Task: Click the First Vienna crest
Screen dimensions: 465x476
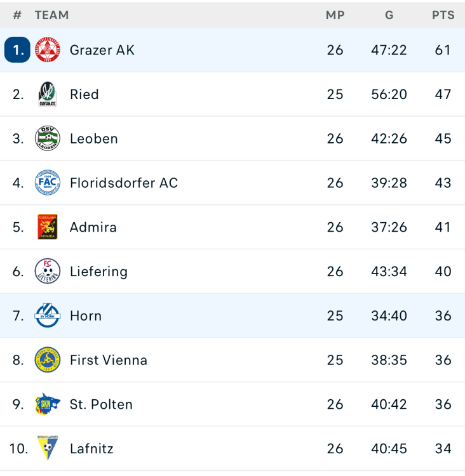Action: pyautogui.click(x=48, y=360)
